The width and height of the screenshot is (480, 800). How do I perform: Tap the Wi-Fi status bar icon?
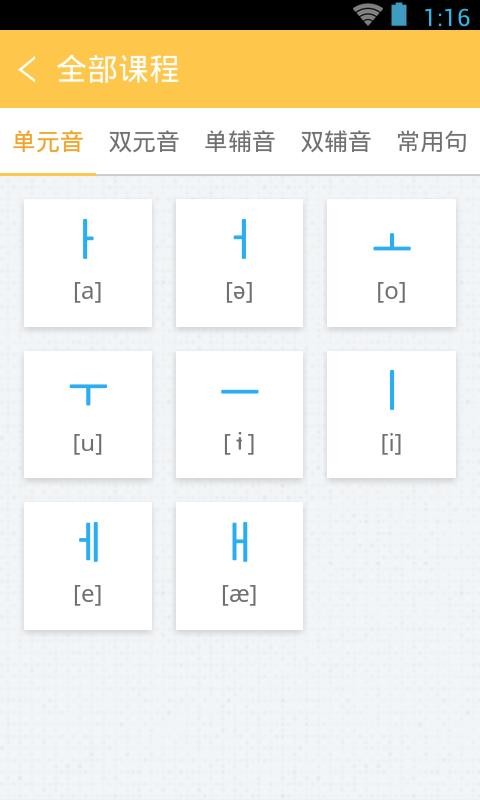coord(368,15)
